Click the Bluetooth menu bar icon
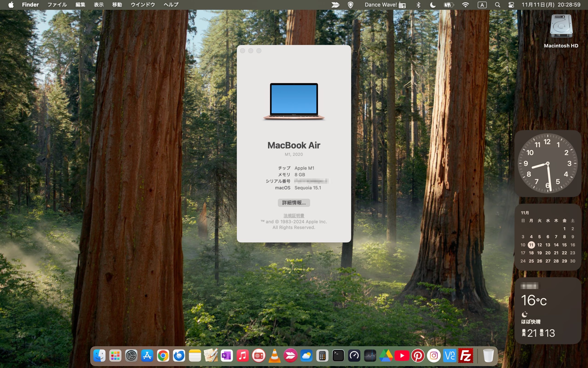Viewport: 588px width, 368px height. click(418, 5)
